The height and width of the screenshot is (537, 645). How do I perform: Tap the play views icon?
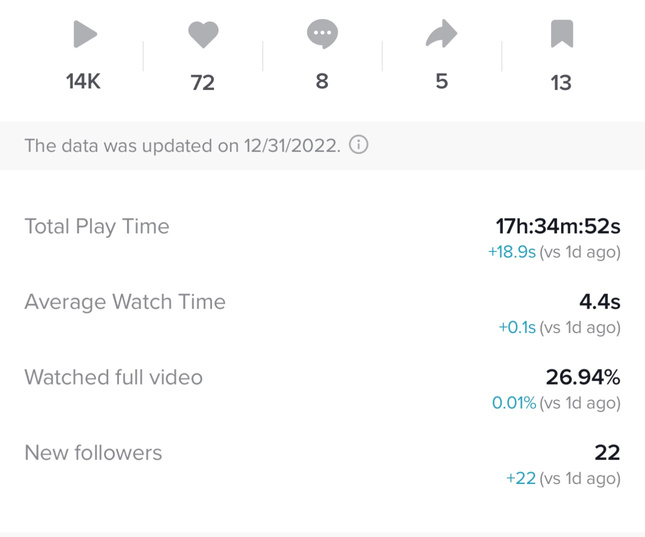point(84,36)
